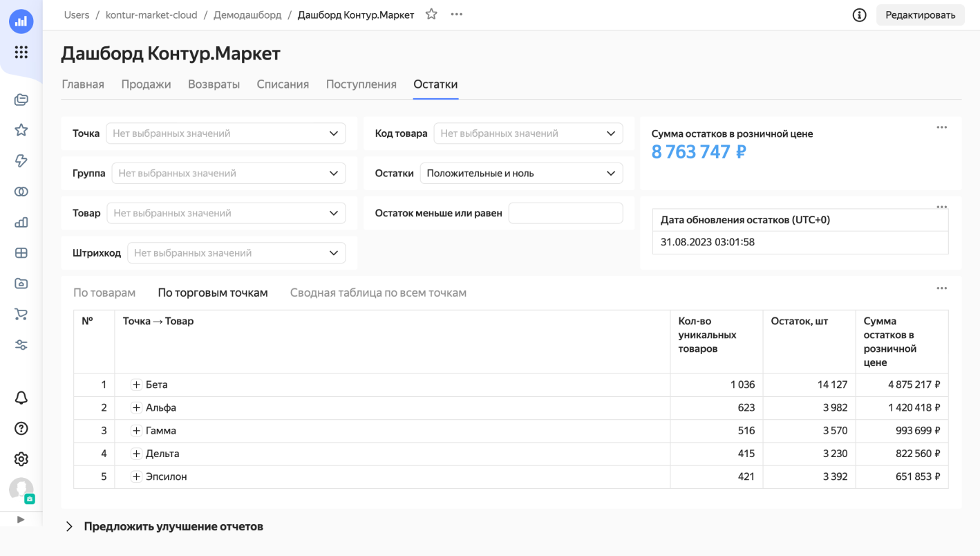The height and width of the screenshot is (556, 980).
Task: Open the Остатки dropdown Положительные и ноль
Action: [x=521, y=174]
